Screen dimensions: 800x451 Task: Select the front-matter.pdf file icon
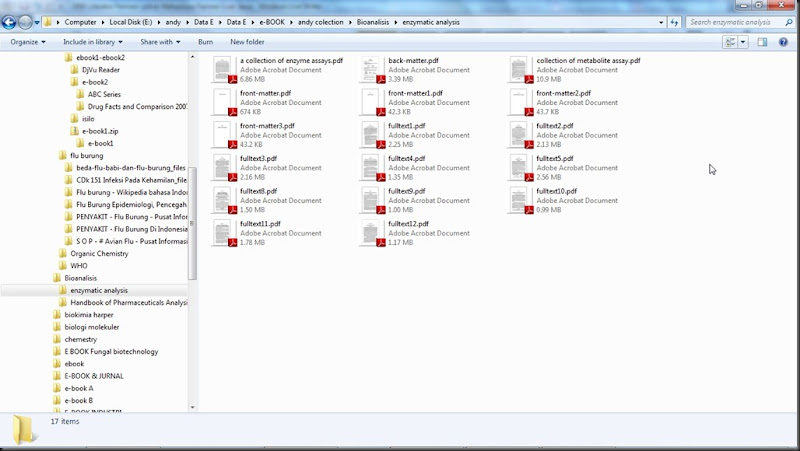coord(223,102)
